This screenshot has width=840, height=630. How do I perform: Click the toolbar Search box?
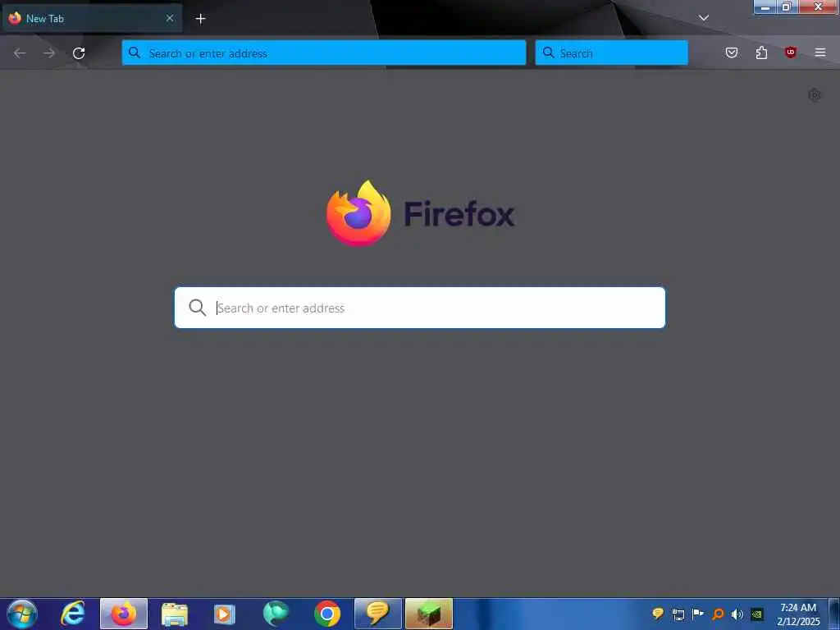(x=611, y=53)
